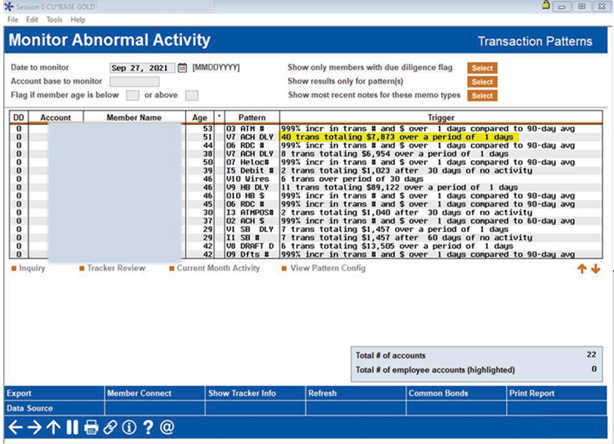Sort by the DD column header

pyautogui.click(x=19, y=117)
